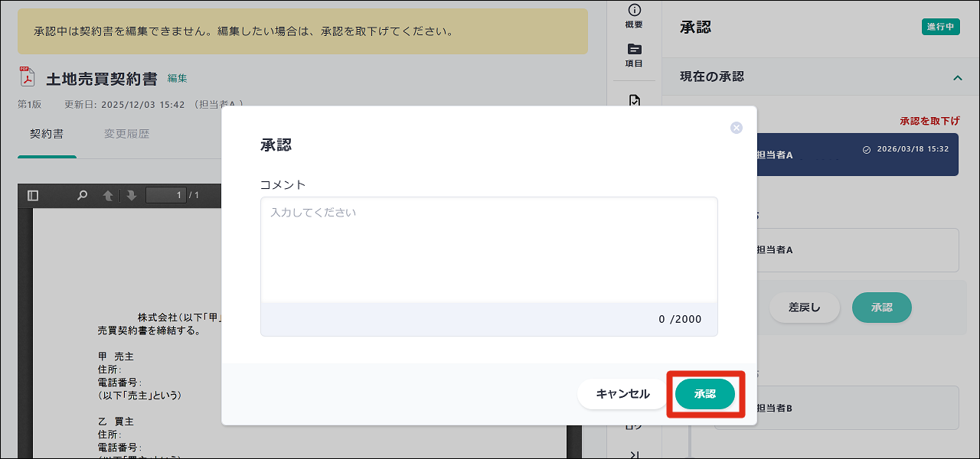This screenshot has height=459, width=980.
Task: Click the red 承認を取下げ link
Action: coord(929,121)
